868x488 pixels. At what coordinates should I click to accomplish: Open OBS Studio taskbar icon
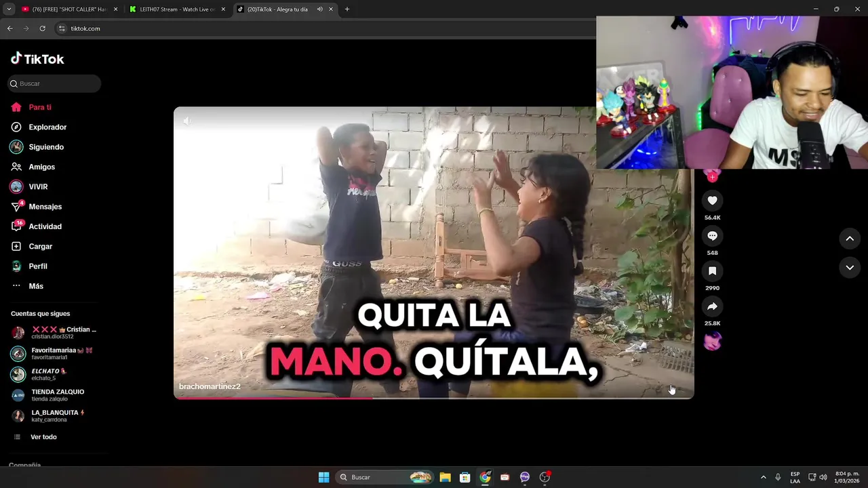coord(545,477)
